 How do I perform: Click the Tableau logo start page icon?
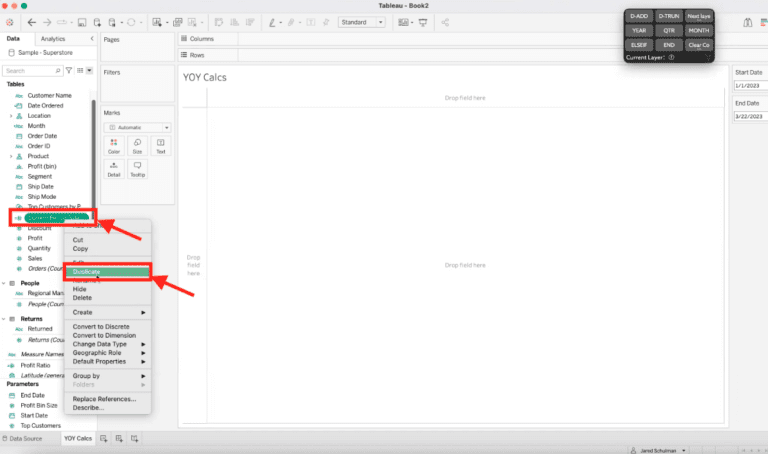pyautogui.click(x=9, y=23)
